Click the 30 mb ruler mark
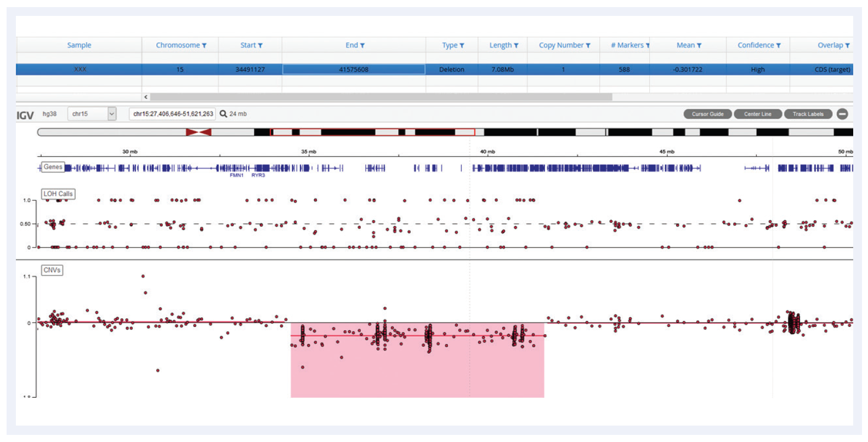The width and height of the screenshot is (868, 442). click(x=130, y=152)
